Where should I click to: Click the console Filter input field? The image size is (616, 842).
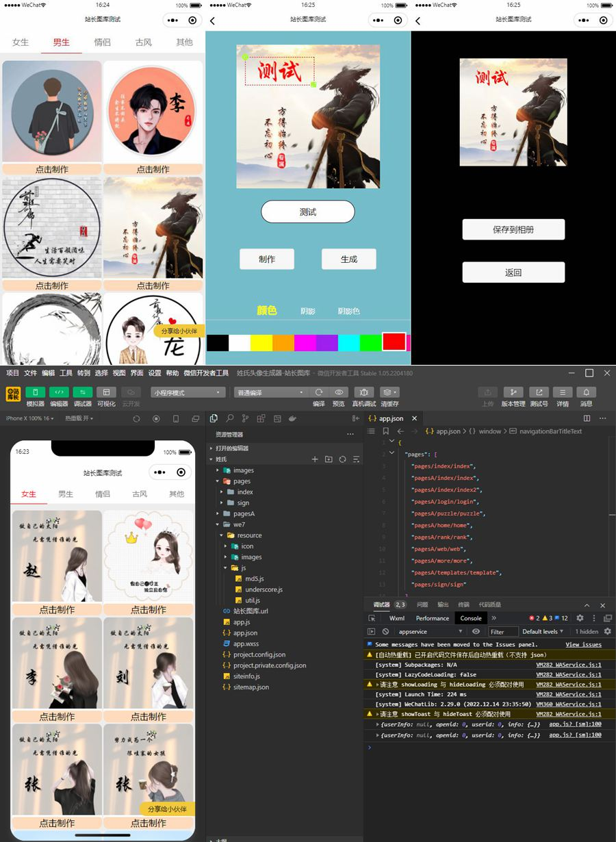(x=502, y=632)
